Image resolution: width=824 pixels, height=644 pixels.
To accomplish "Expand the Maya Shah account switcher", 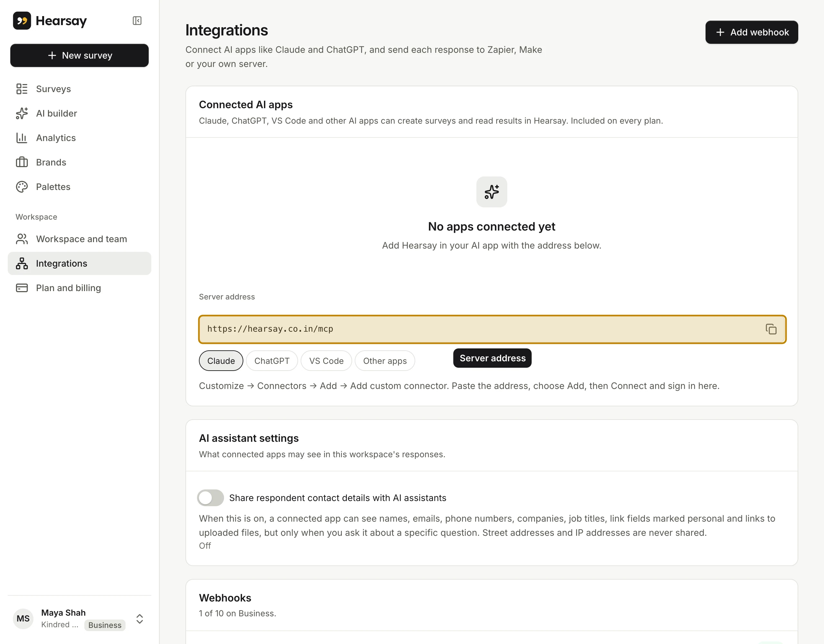I will (140, 619).
